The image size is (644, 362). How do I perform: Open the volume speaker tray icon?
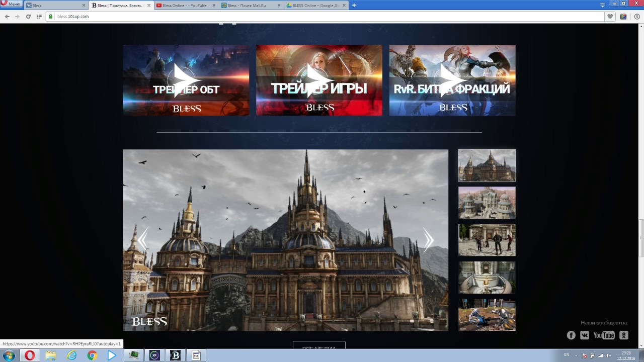[x=609, y=355]
